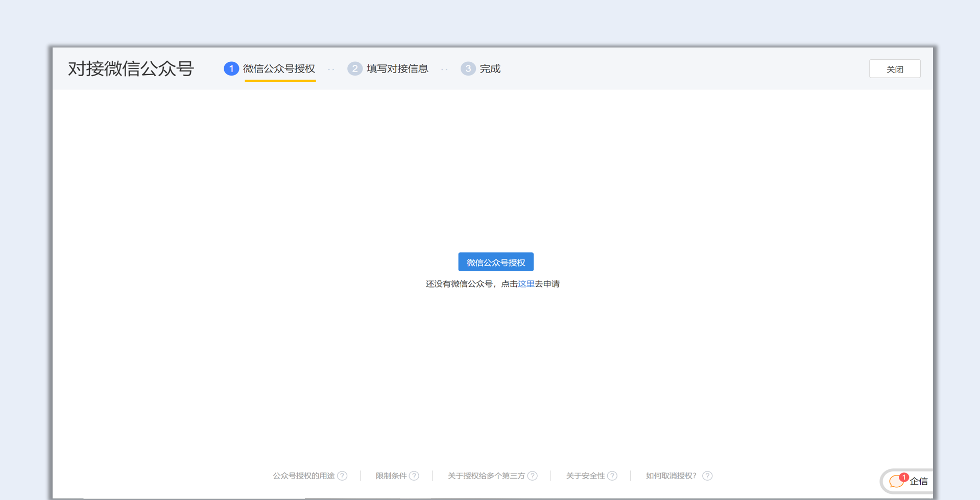Click the 企信 label in chat widget

click(x=919, y=481)
